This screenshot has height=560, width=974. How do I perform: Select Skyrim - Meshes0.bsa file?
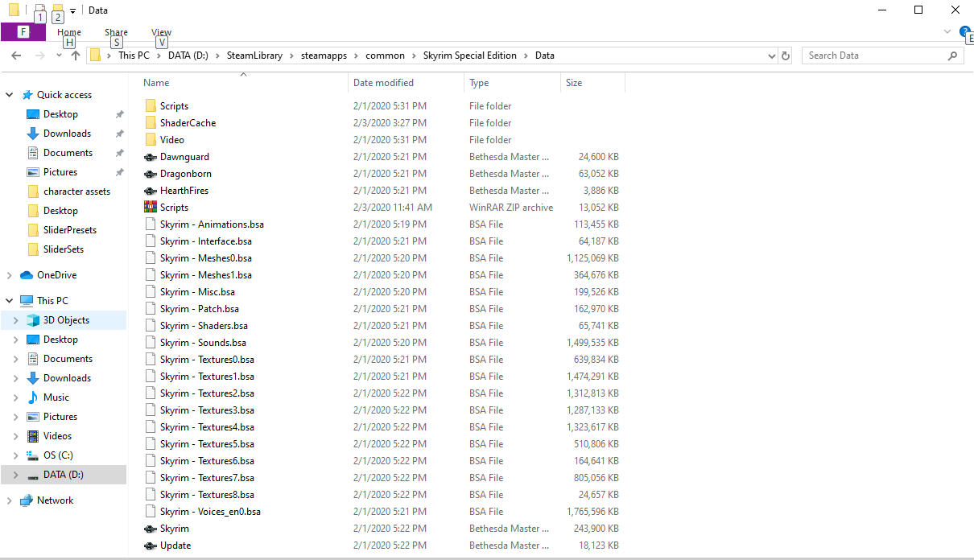tap(205, 258)
